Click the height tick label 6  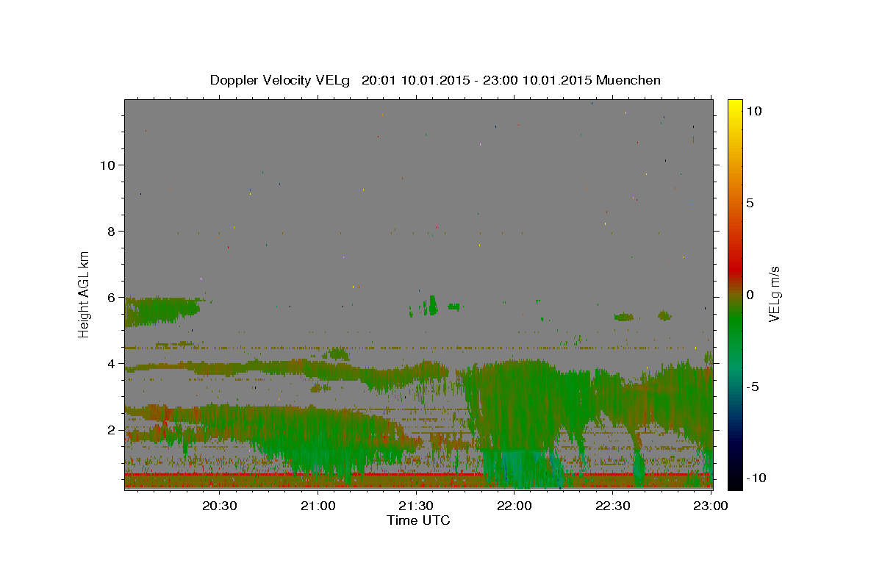click(x=110, y=298)
